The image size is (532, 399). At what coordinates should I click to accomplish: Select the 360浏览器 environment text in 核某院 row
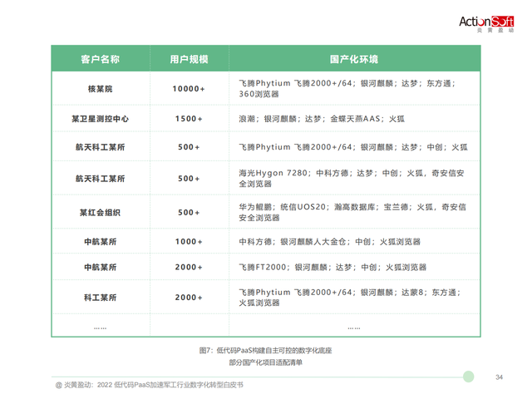coord(259,94)
